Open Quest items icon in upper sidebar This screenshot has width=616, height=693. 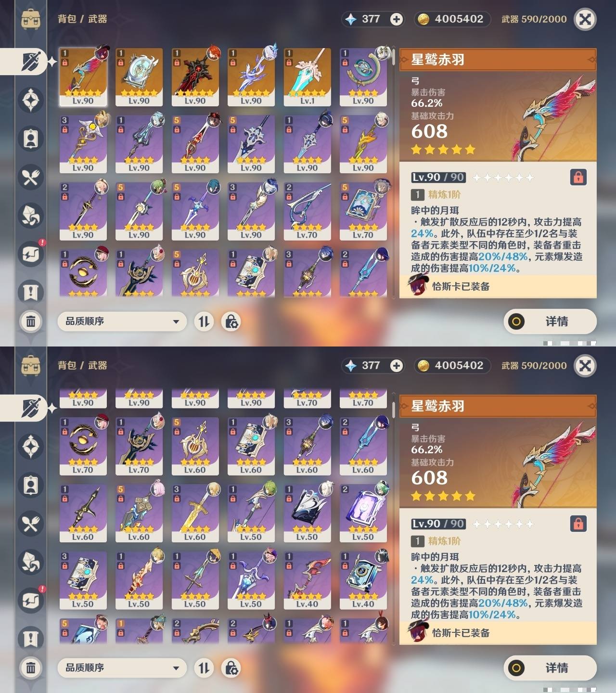31,292
